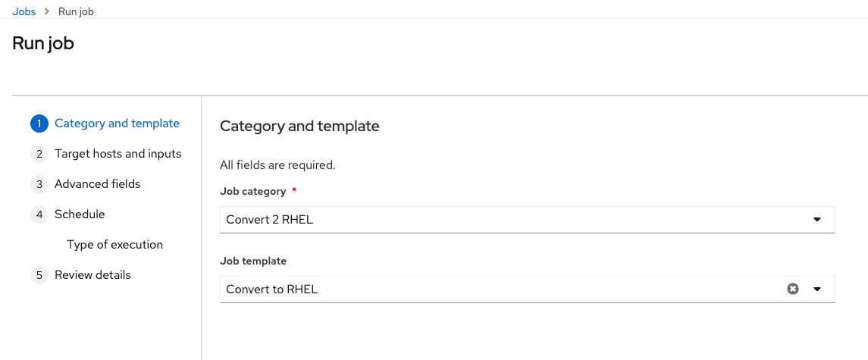
Task: Select the Schedule wizard step
Action: [x=80, y=214]
